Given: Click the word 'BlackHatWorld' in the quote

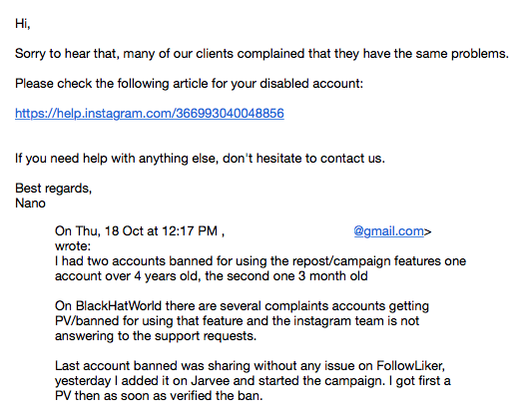Looking at the screenshot, I should click(x=119, y=306).
